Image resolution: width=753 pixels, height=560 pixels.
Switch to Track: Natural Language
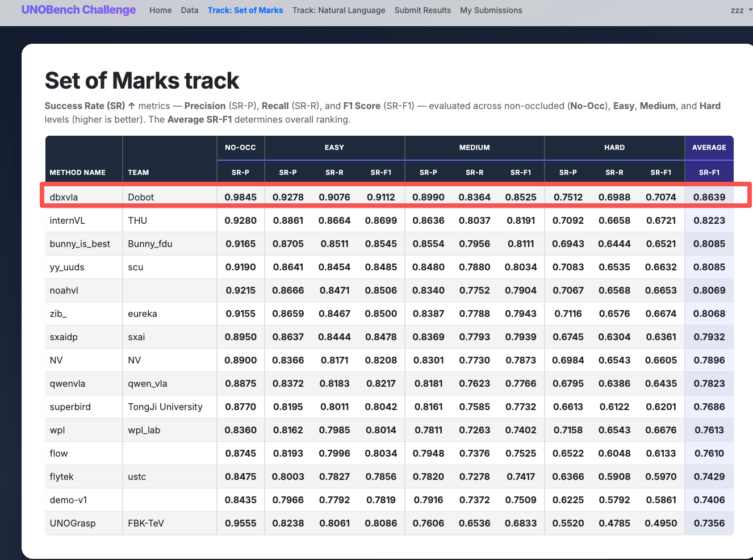pyautogui.click(x=339, y=10)
